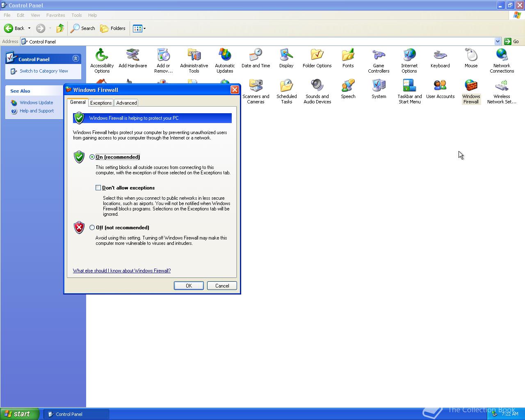Select the General tab
This screenshot has width=525, height=420.
78,102
